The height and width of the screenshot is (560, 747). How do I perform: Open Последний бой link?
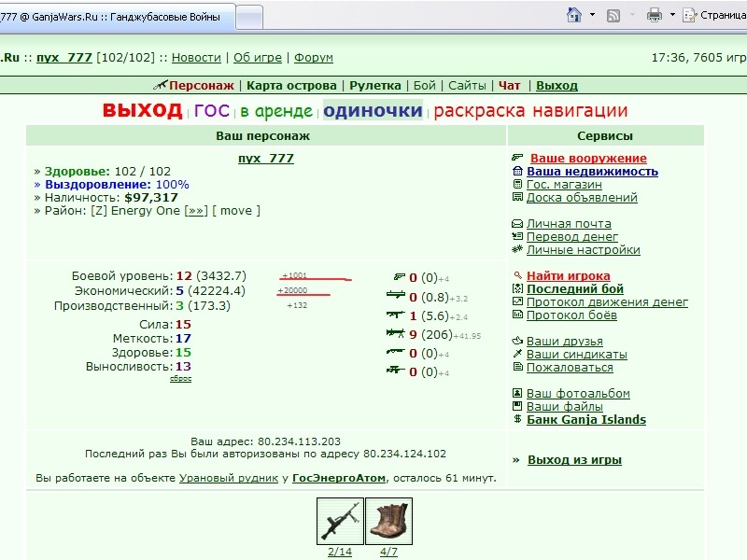[x=575, y=289]
